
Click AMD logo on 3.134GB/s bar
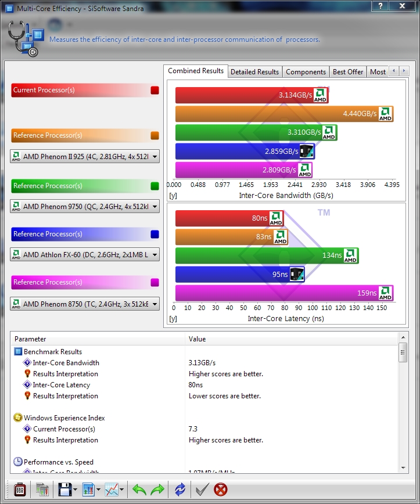coord(320,95)
